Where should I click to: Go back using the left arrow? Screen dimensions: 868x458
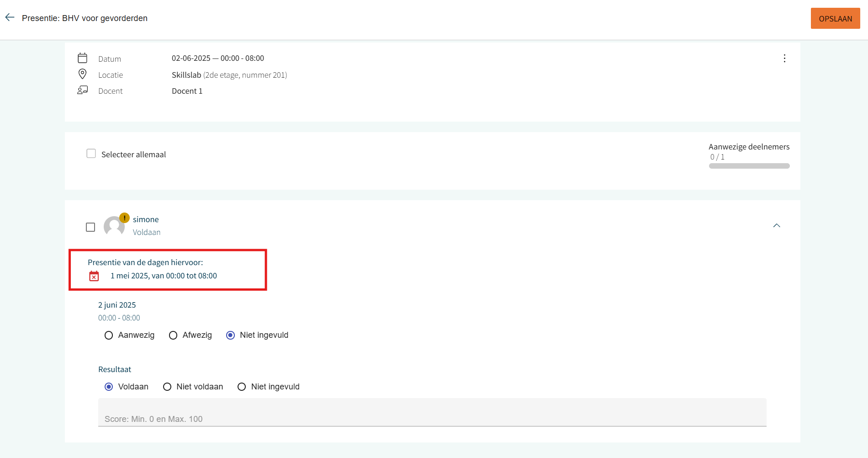click(x=10, y=17)
